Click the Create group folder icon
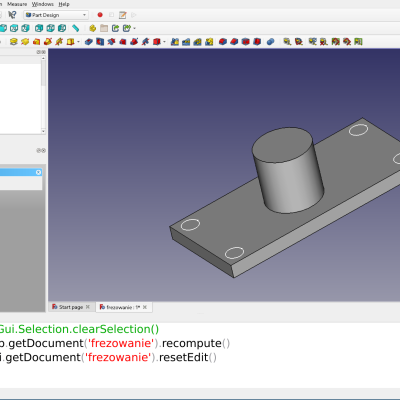The image size is (400, 400). tap(104, 28)
